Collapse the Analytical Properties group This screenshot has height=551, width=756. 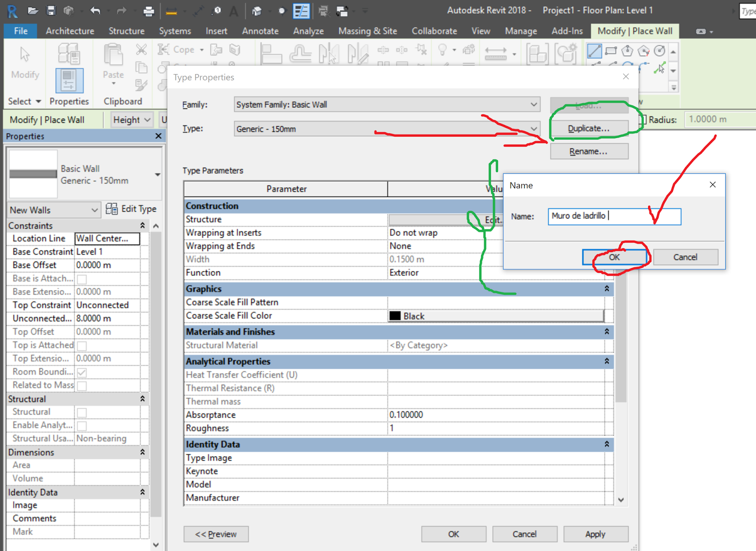[x=607, y=361]
